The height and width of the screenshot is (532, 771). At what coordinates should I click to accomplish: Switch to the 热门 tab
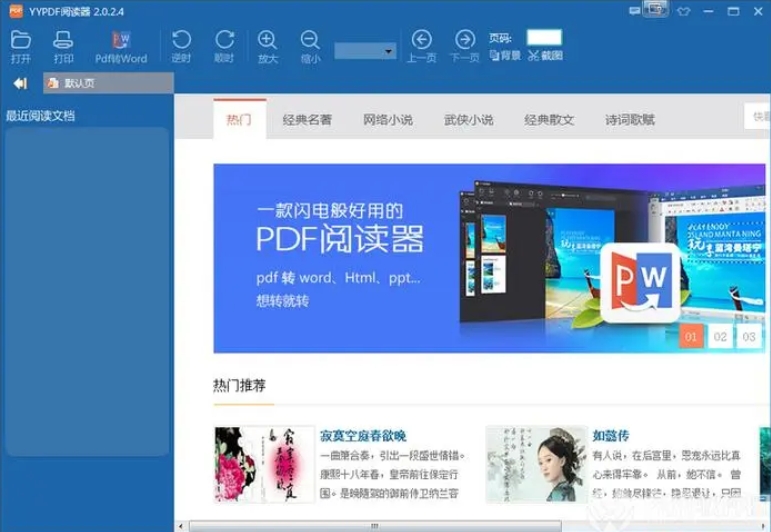tap(239, 119)
